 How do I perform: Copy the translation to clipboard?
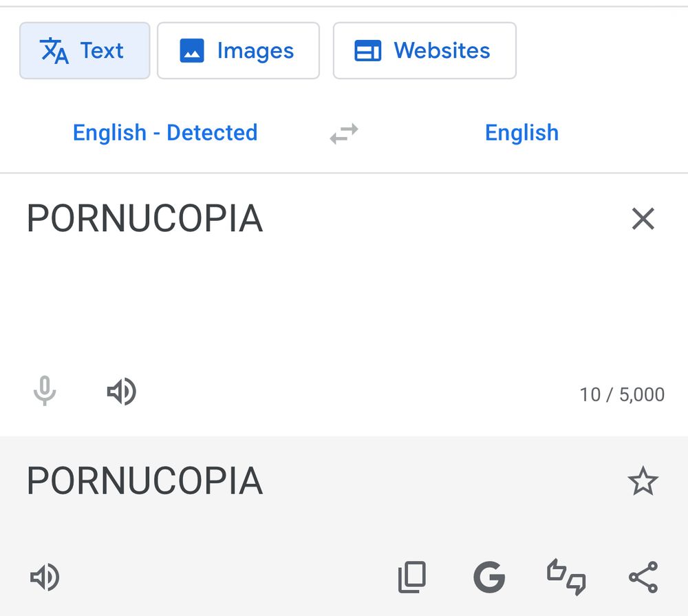click(412, 577)
